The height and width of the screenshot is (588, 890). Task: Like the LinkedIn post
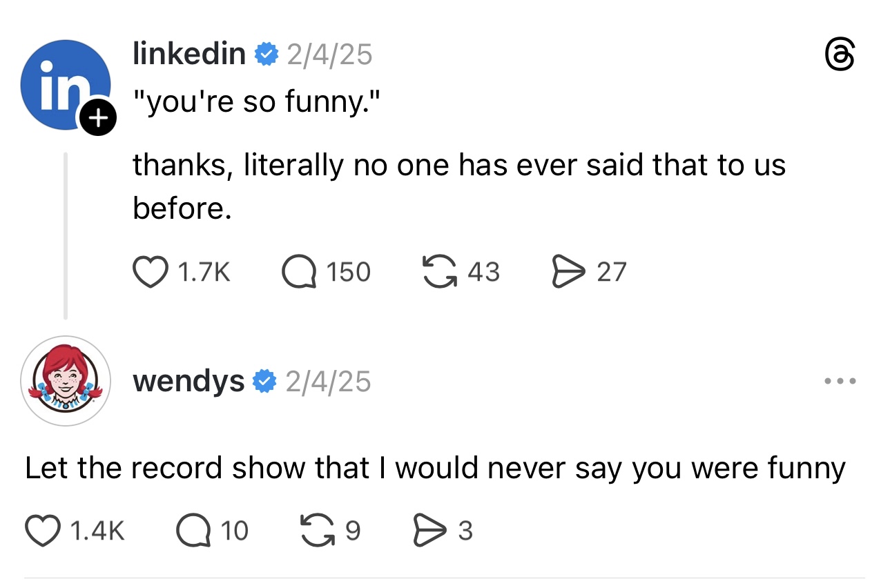click(149, 272)
